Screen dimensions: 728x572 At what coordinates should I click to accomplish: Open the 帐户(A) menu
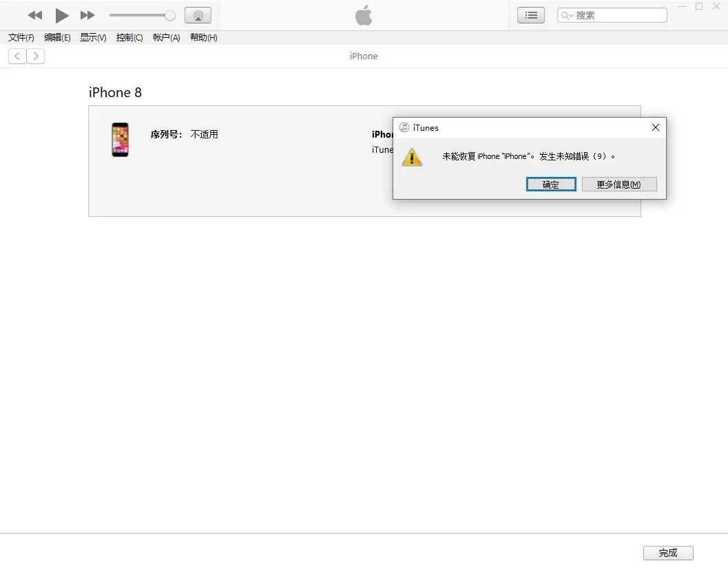[166, 38]
